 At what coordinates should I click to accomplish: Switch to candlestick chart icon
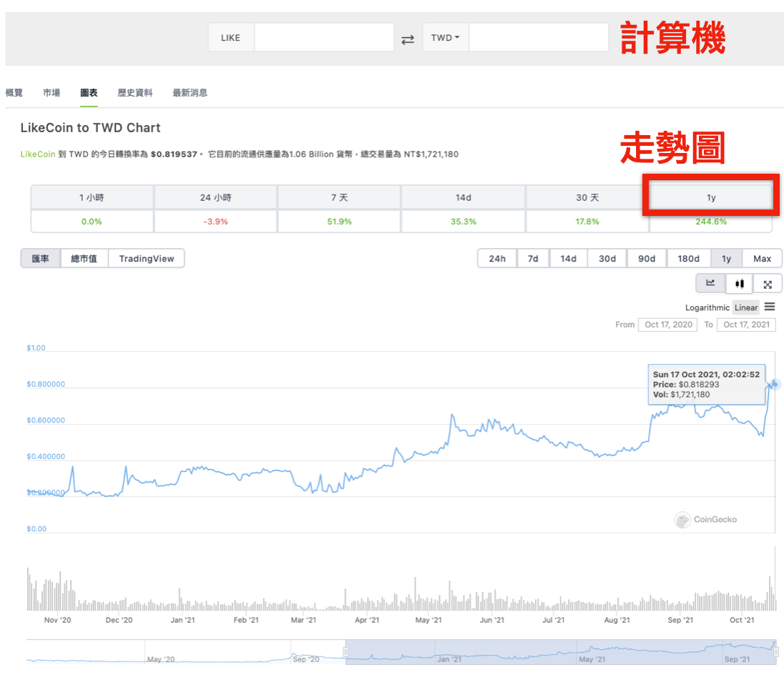pyautogui.click(x=740, y=284)
